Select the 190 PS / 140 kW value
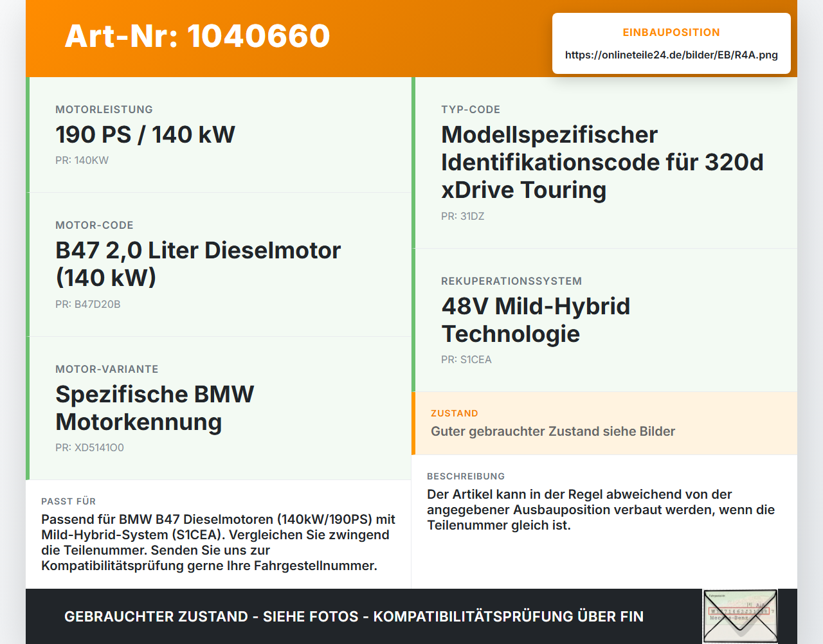The width and height of the screenshot is (823, 644). point(145,135)
